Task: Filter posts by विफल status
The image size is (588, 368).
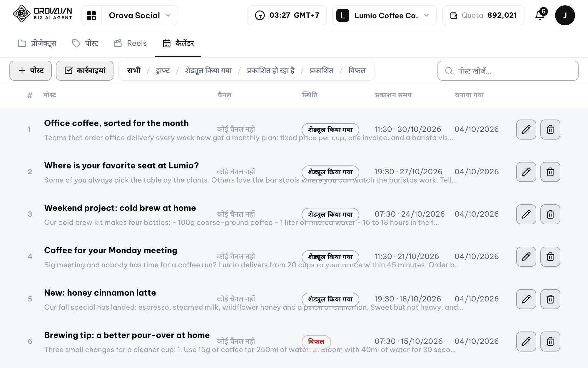Action: [x=357, y=71]
